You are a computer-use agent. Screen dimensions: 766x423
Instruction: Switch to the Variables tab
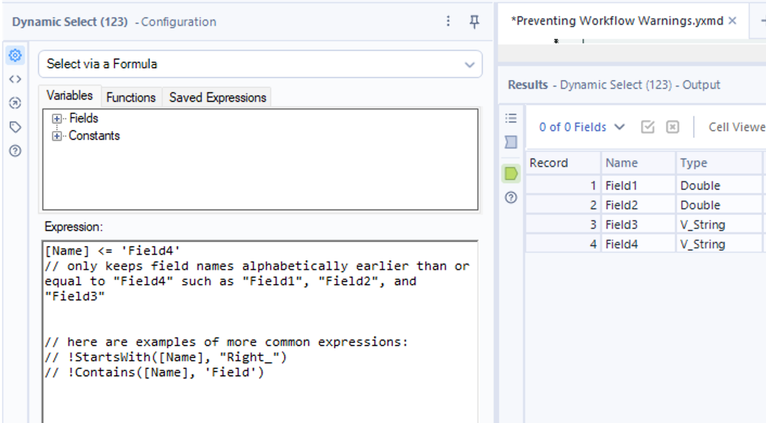69,95
